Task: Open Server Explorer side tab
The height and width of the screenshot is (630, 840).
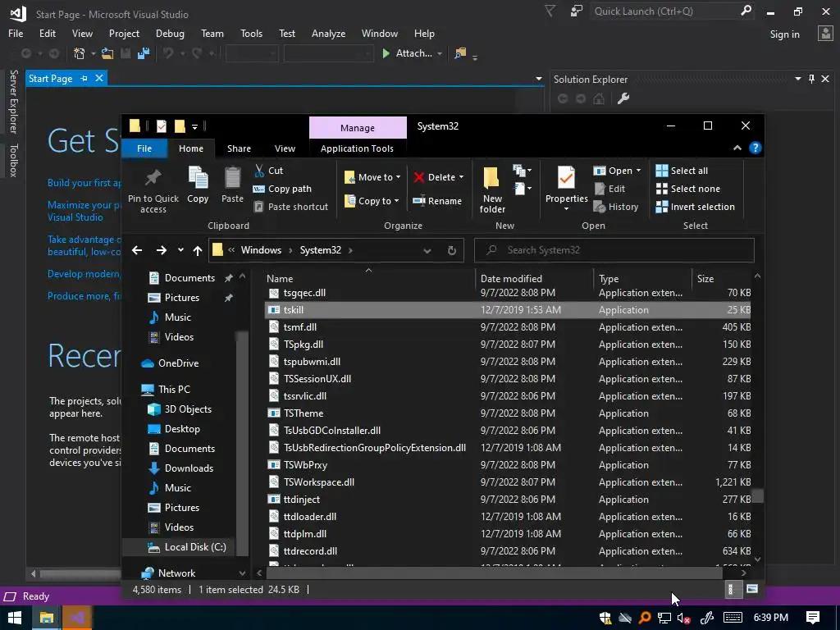Action: pyautogui.click(x=13, y=101)
